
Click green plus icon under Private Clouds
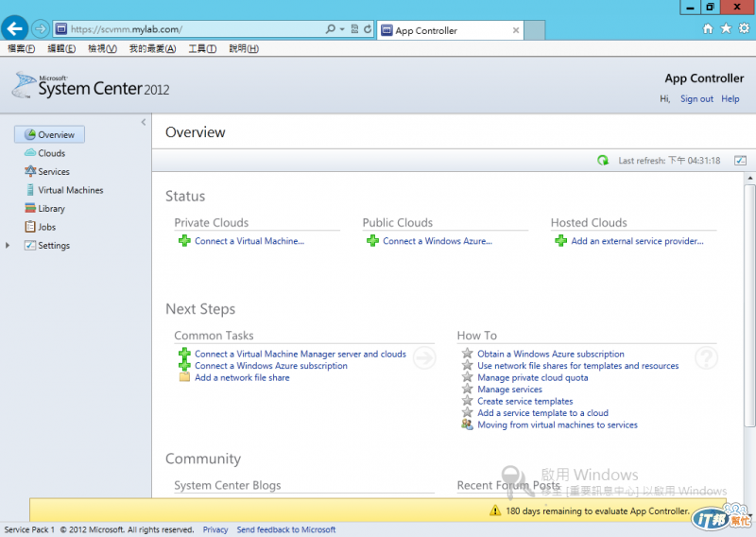click(x=184, y=240)
